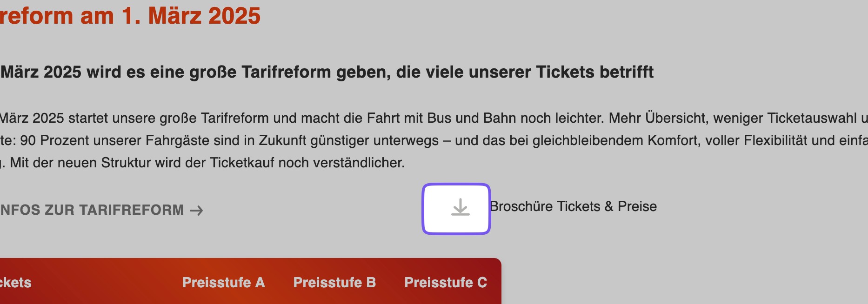Select the "Preisstufe C" column header
The height and width of the screenshot is (304, 868).
(x=446, y=282)
